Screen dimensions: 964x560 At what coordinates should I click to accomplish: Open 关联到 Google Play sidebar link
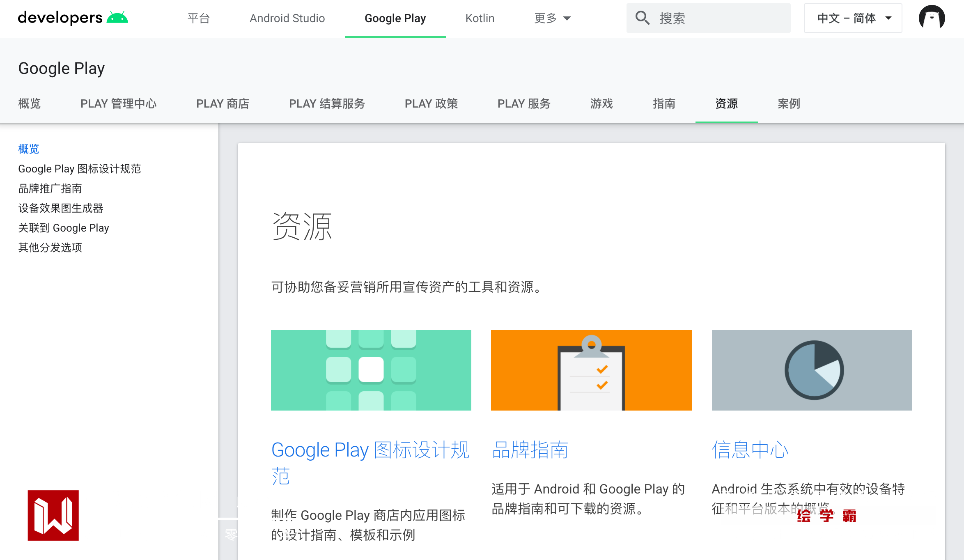64,228
